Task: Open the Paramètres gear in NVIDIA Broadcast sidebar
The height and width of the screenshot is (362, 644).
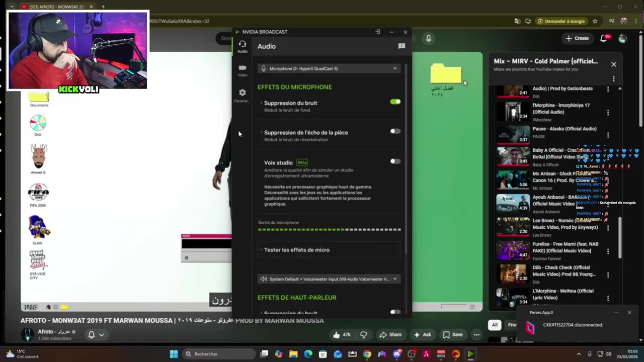Action: (x=242, y=95)
